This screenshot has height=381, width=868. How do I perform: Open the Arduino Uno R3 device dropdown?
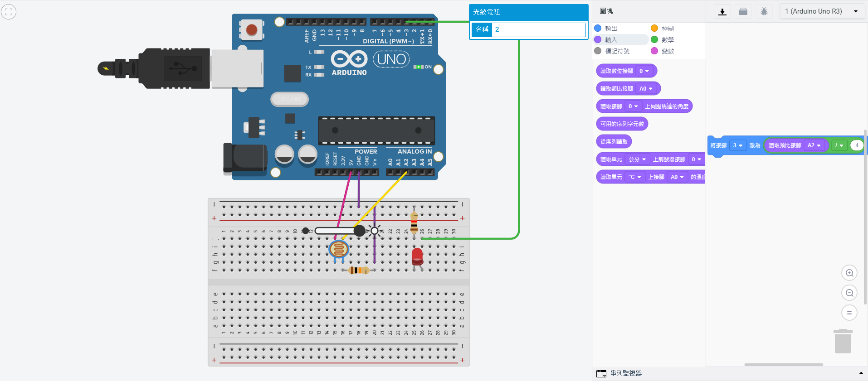point(821,11)
